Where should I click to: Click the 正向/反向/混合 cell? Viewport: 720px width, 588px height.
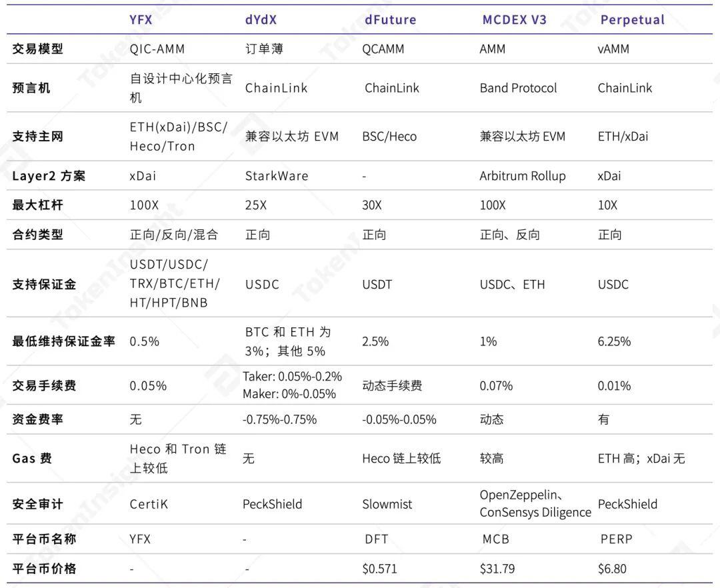[x=173, y=235]
